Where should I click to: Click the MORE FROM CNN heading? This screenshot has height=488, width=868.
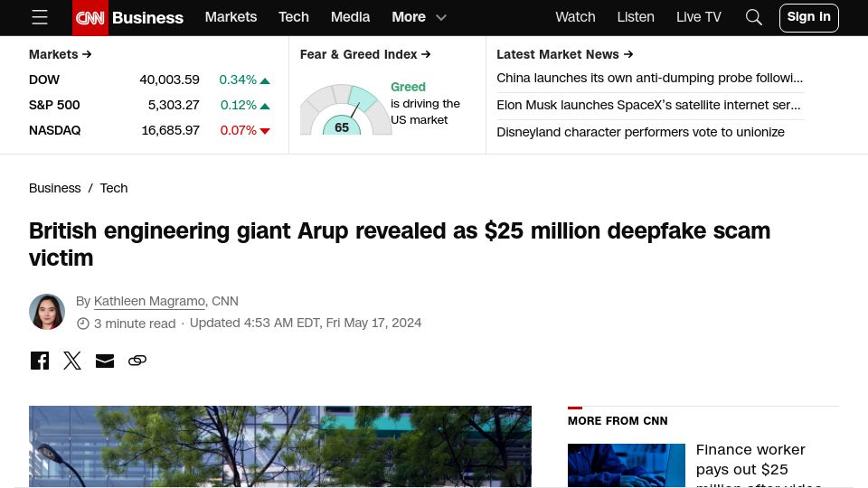(x=618, y=420)
